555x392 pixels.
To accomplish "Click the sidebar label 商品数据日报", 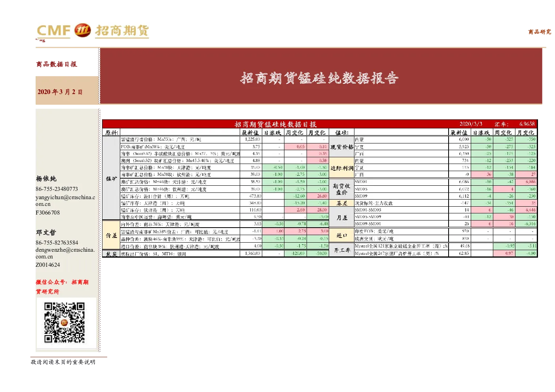I will (x=57, y=64).
